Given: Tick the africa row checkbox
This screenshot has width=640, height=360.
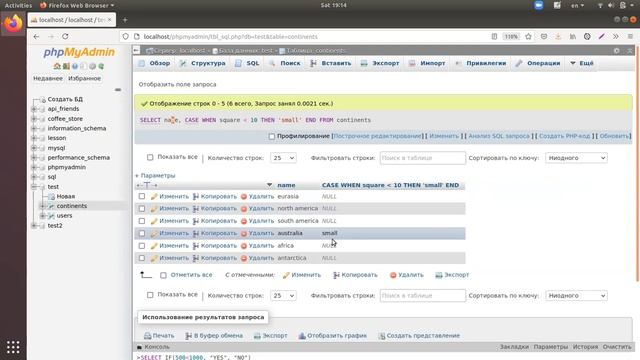Looking at the screenshot, I should click(x=142, y=246).
